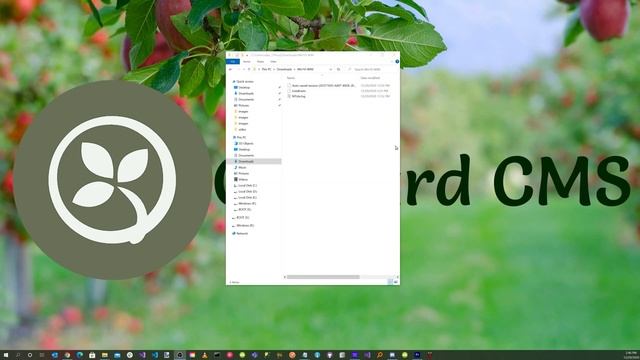This screenshot has width=640, height=360.
Task: Open Local Disk (E:)
Action: [x=247, y=198]
